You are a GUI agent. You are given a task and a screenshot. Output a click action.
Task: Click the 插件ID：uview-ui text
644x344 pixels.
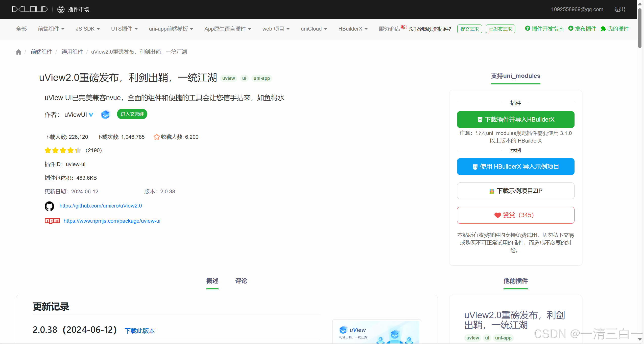coord(65,164)
